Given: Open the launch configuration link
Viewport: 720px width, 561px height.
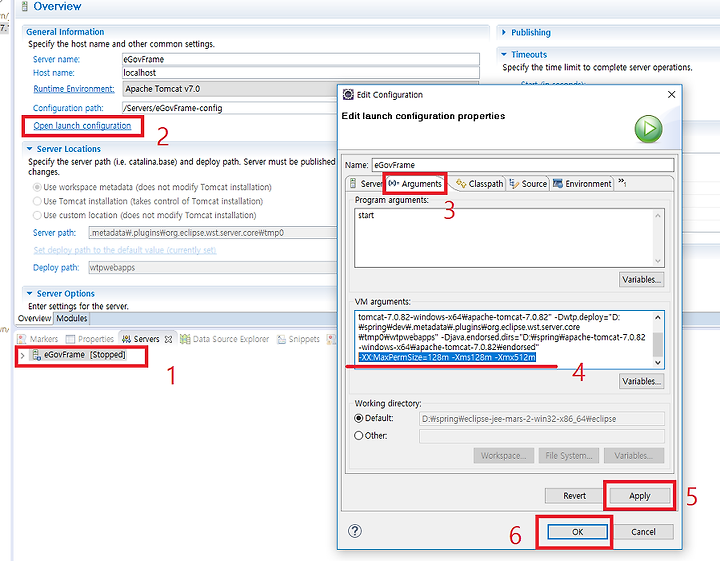Looking at the screenshot, I should click(82, 126).
